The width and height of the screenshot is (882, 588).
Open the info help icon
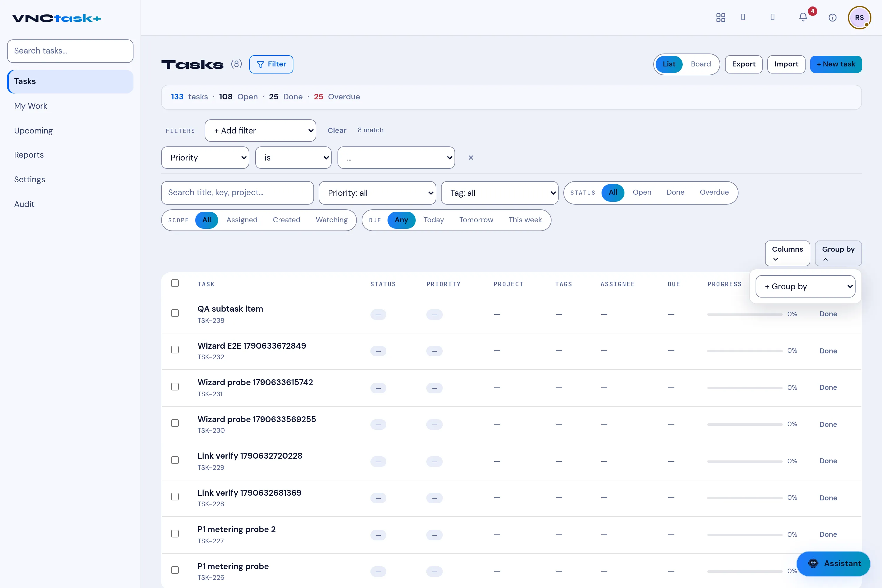point(833,17)
